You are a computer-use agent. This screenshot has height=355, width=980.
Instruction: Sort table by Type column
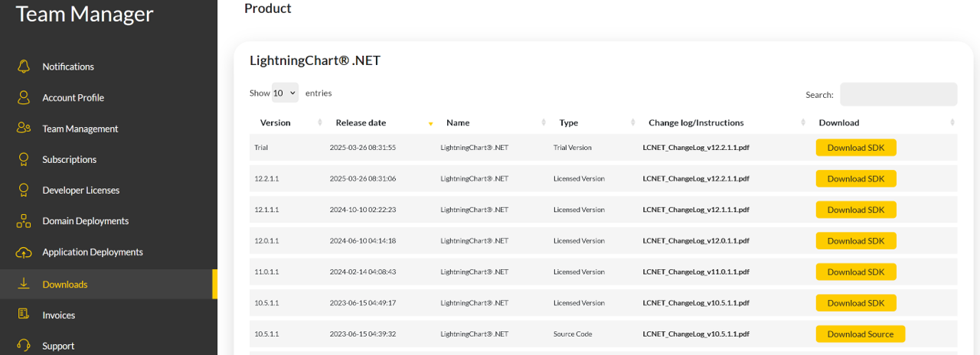(x=593, y=122)
